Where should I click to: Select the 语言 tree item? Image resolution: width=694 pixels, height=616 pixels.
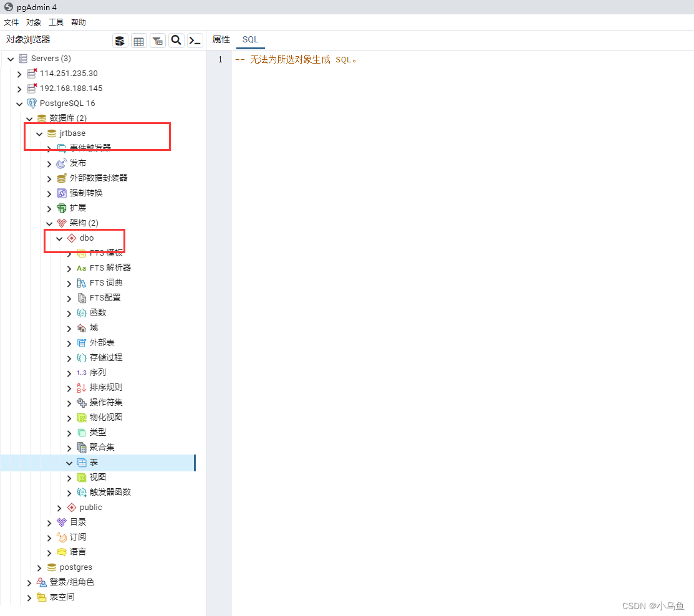(x=78, y=552)
